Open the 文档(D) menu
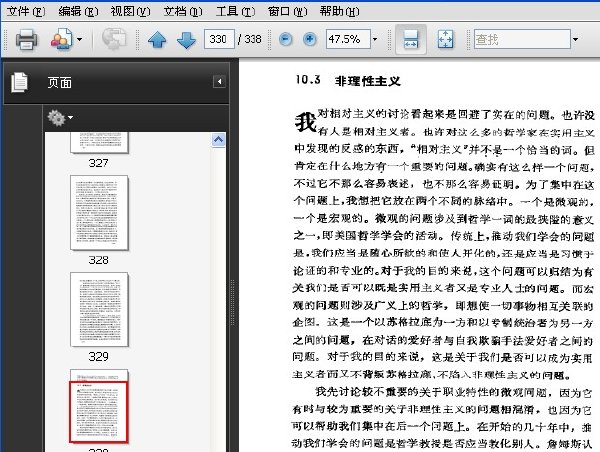The width and height of the screenshot is (600, 452). coord(183,11)
